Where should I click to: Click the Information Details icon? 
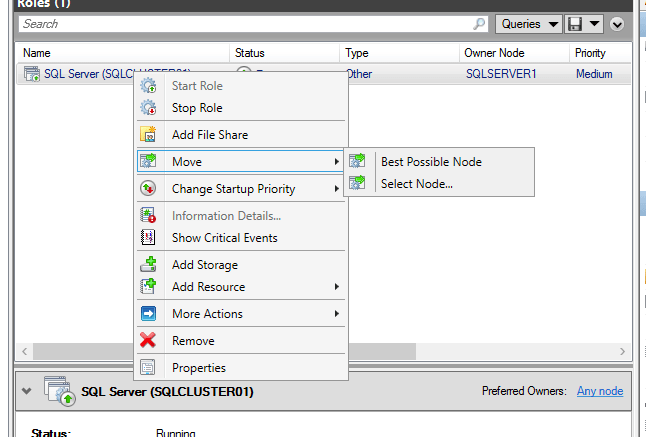(148, 215)
